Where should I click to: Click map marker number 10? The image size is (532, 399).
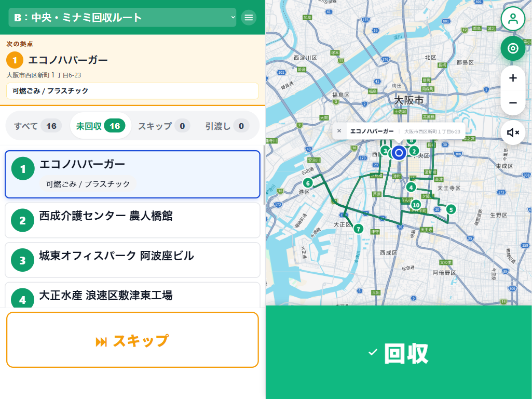tap(416, 205)
